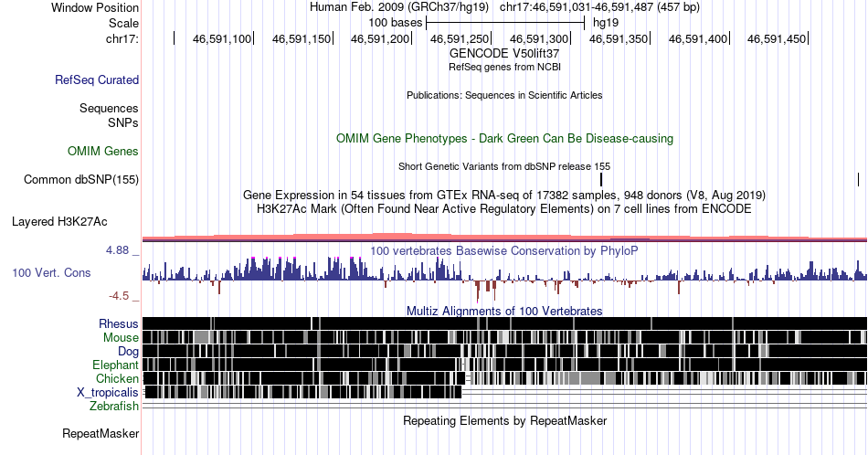Click the Human Feb. 2009 (GRCh37/hg19) text

coord(399,7)
